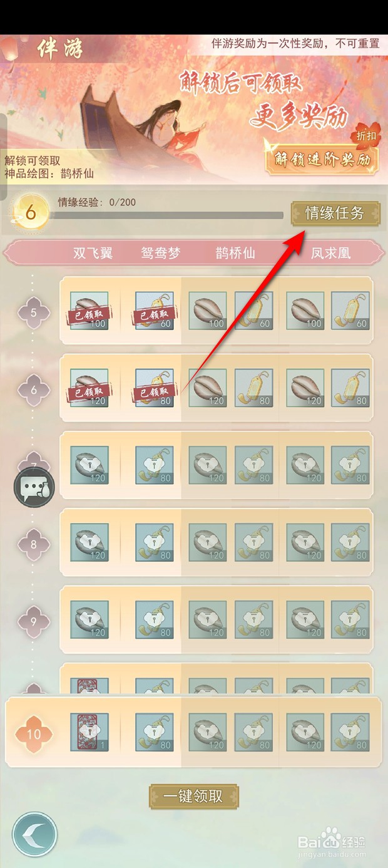Tap the back arrow button at bottom left
This screenshot has width=388, height=868.
coord(34,834)
